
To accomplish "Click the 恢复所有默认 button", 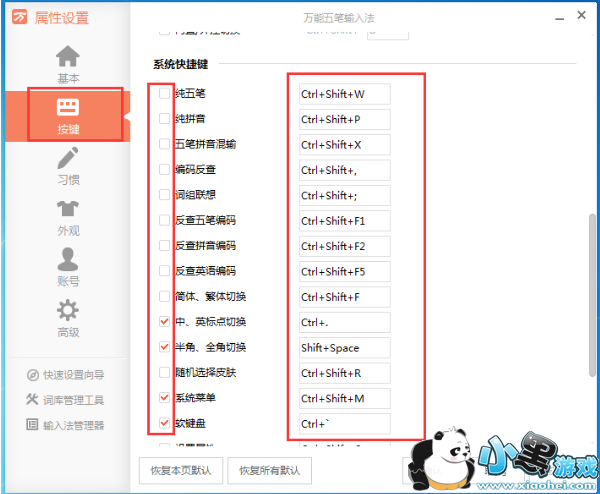I will 269,470.
